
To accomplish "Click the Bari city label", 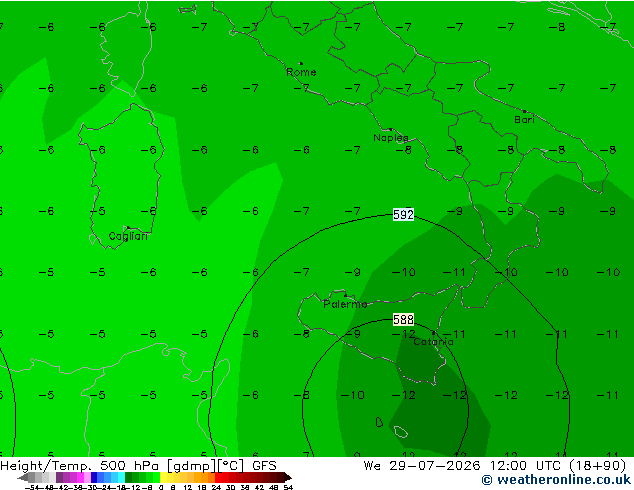I will point(524,120).
